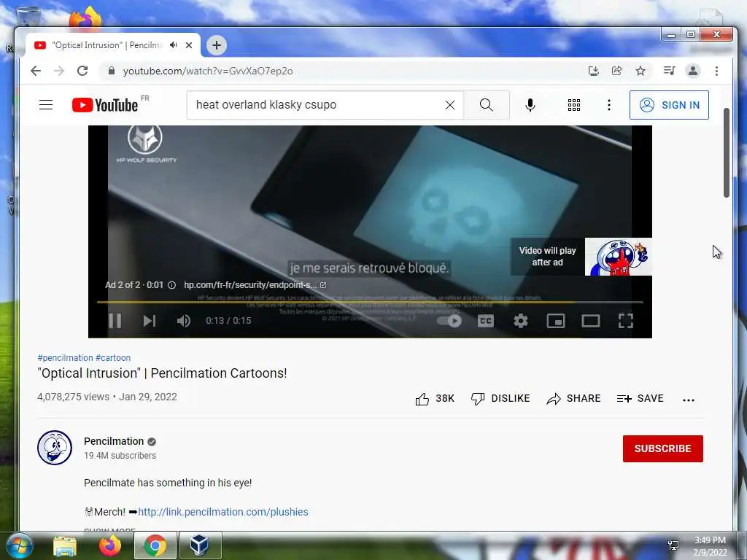Open Chrome profile icon
The width and height of the screenshot is (747, 560).
[693, 71]
